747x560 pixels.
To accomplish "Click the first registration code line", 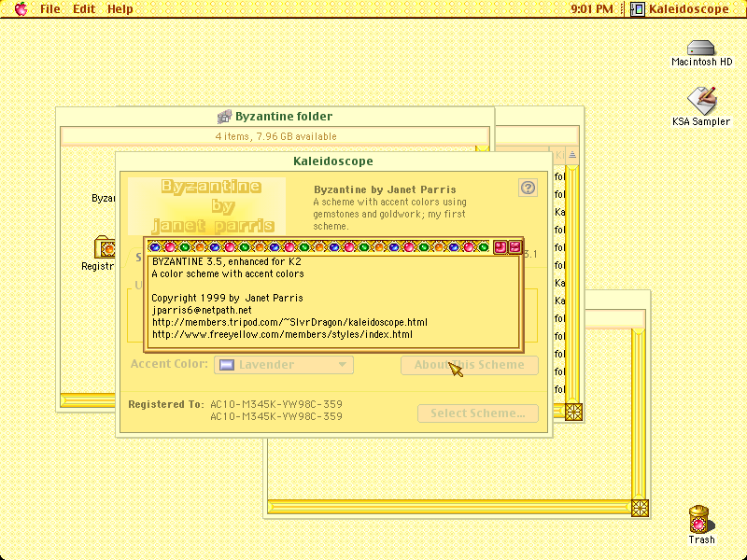I will pos(276,404).
